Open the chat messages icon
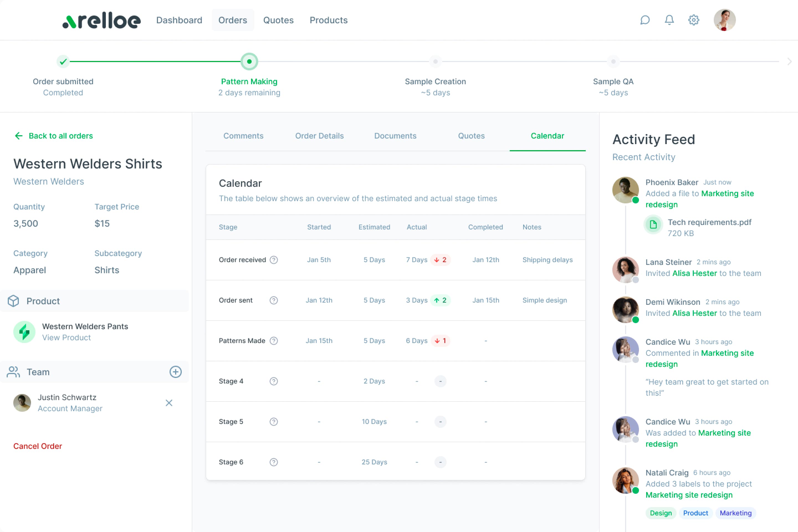This screenshot has width=798, height=532. pos(645,20)
